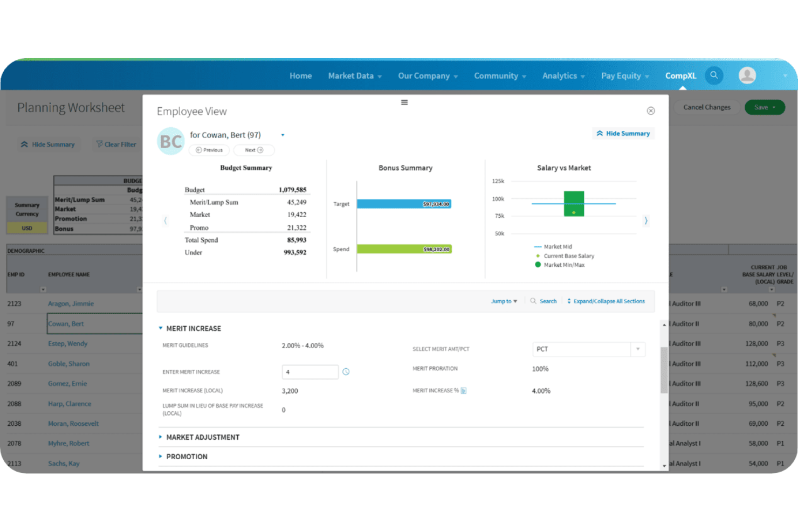798x532 pixels.
Task: Click the Clear Filter funnel icon
Action: coord(100,144)
